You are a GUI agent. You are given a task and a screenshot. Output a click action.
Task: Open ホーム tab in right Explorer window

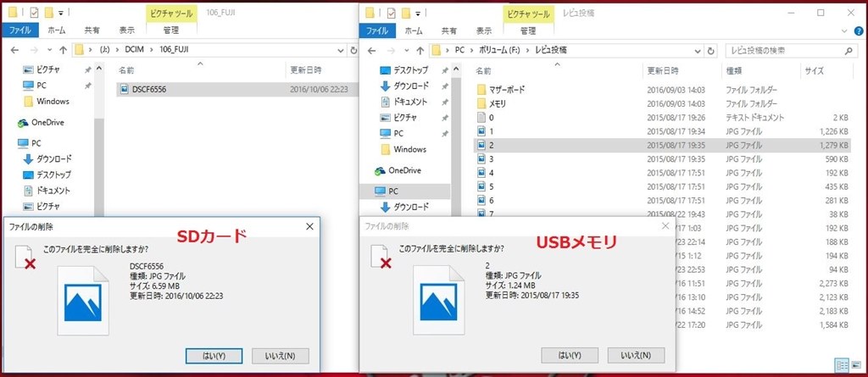[x=415, y=30]
